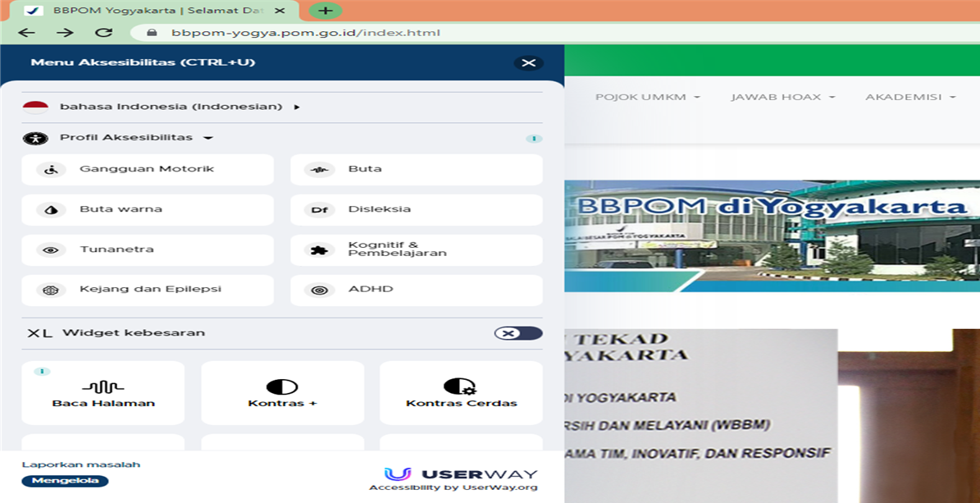Open the AKADEMISI menu

(x=910, y=97)
